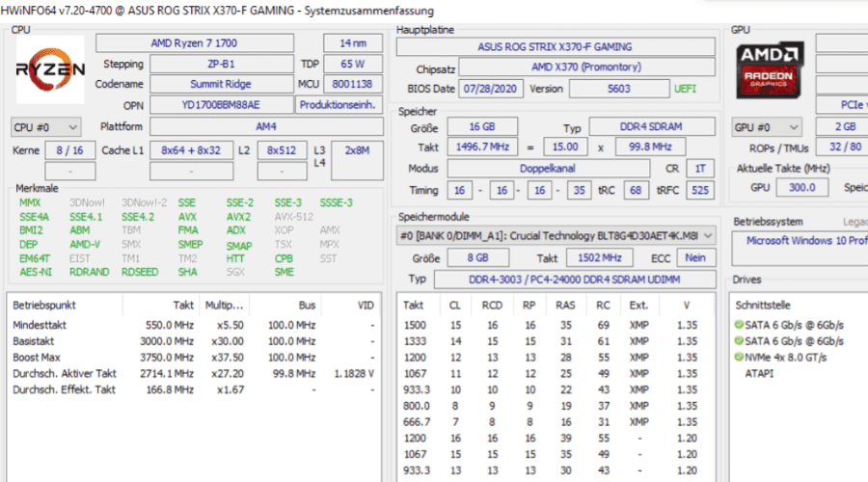Viewport: 868px width, 482px height.
Task: Click the tRC value 68
Action: tap(636, 190)
